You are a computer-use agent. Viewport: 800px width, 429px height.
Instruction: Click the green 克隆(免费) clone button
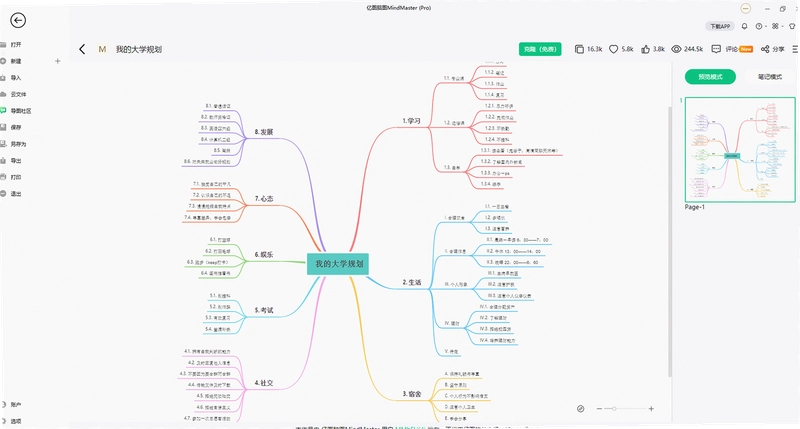point(540,49)
